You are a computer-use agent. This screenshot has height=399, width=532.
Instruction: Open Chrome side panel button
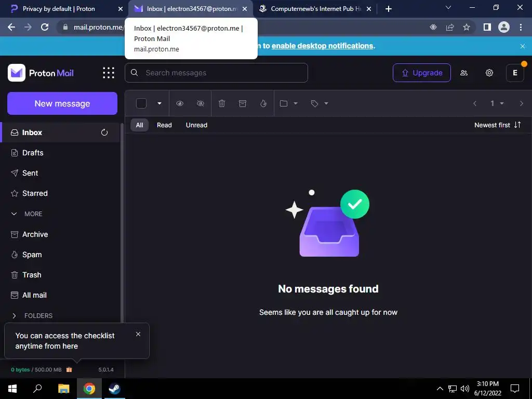[487, 27]
